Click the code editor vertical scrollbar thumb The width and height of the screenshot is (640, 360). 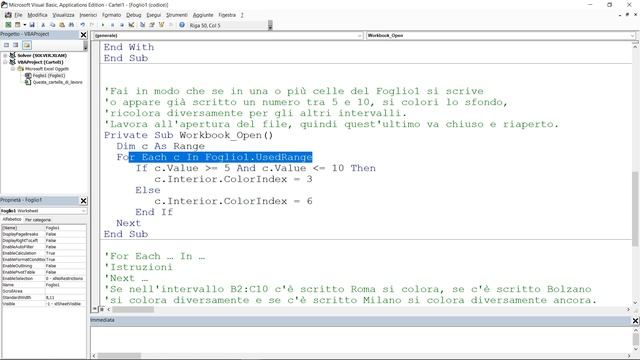click(x=635, y=209)
